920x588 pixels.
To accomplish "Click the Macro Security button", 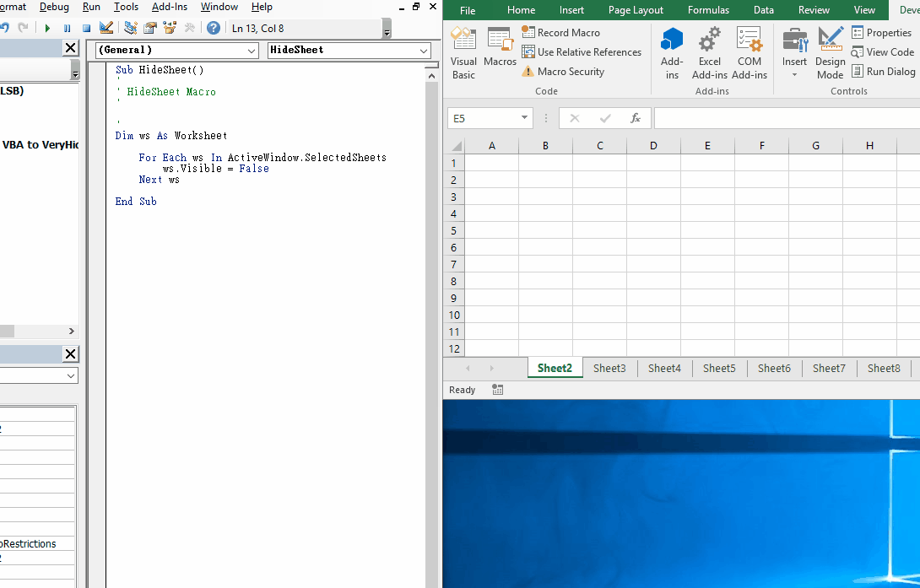I will tap(563, 72).
